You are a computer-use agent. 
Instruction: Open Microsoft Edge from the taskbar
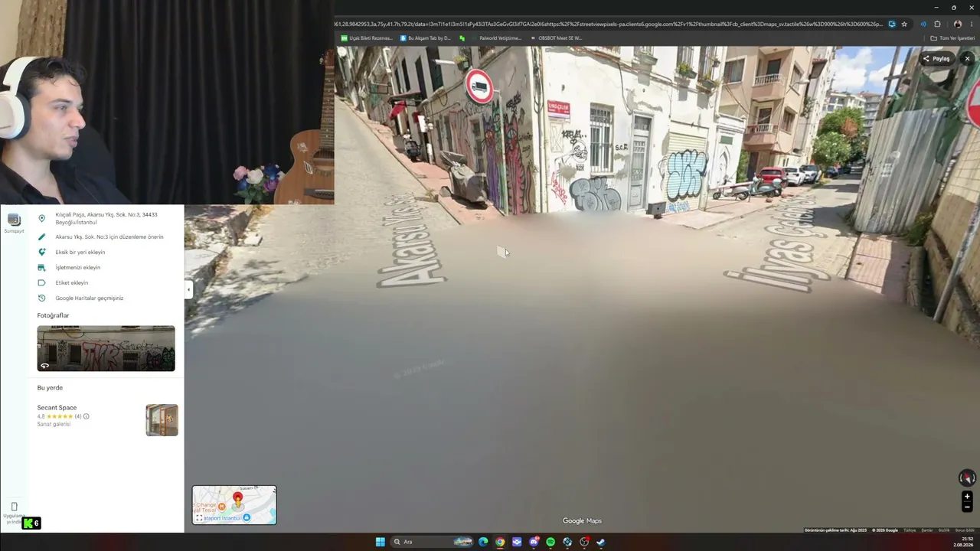tap(483, 542)
